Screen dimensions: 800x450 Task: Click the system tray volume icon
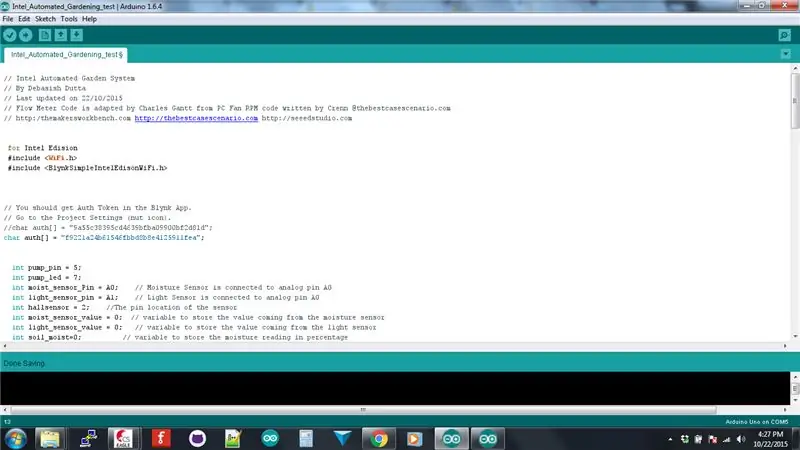[741, 439]
